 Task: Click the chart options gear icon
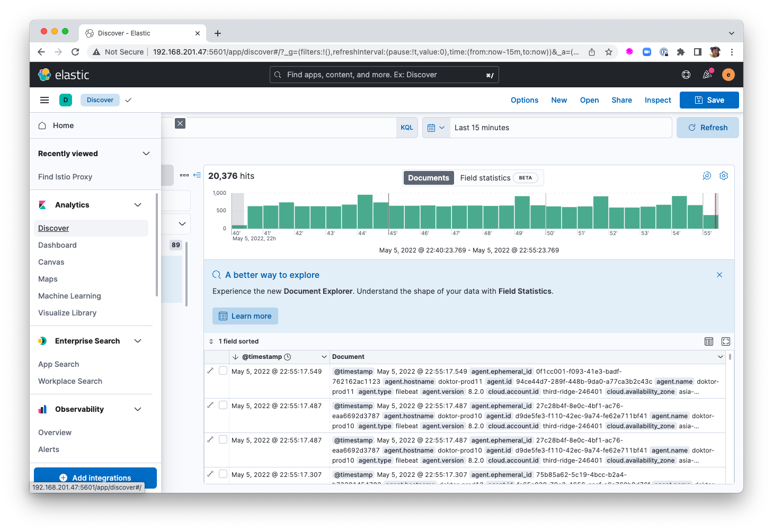pyautogui.click(x=724, y=176)
